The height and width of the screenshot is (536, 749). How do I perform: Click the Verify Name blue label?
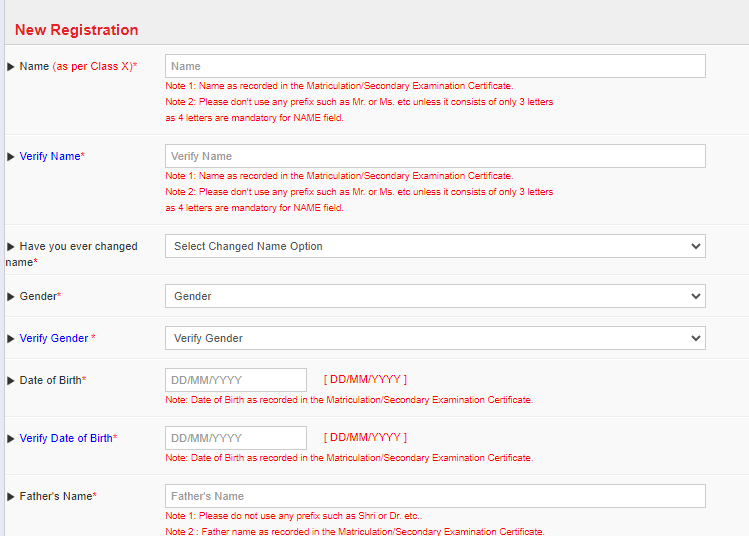click(x=50, y=156)
